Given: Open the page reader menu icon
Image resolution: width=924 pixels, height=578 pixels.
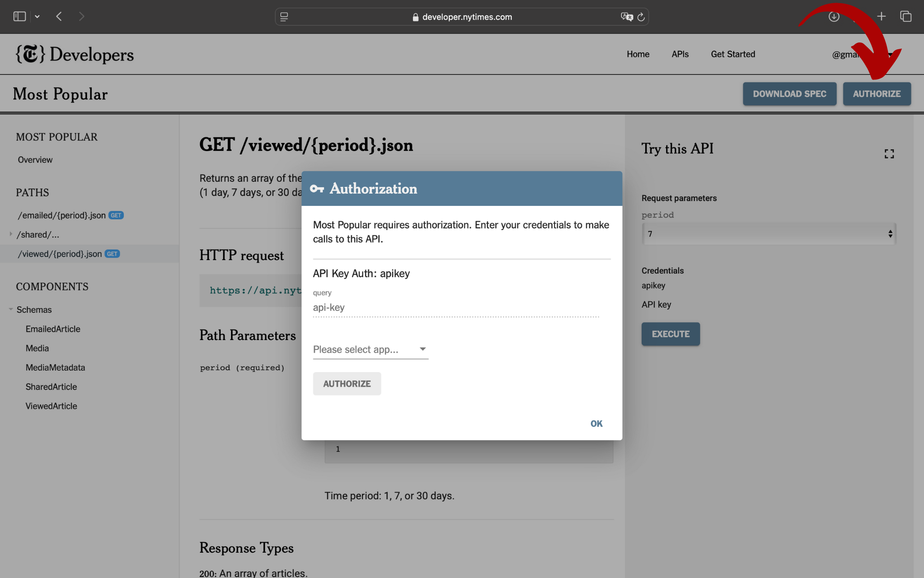Looking at the screenshot, I should tap(284, 17).
